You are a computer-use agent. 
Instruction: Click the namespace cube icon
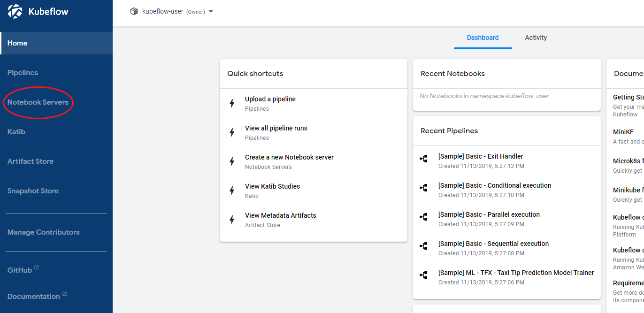pyautogui.click(x=134, y=11)
